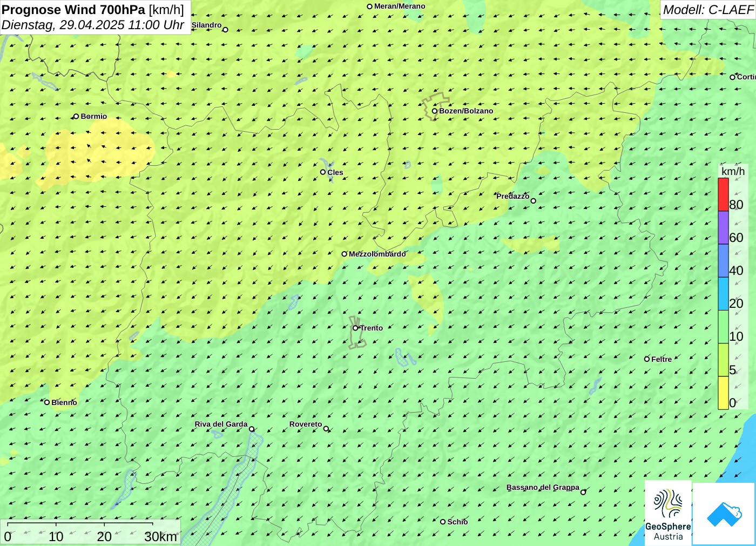The height and width of the screenshot is (546, 756).
Task: Click the Bozen/Bolzano city marker
Action: (435, 111)
